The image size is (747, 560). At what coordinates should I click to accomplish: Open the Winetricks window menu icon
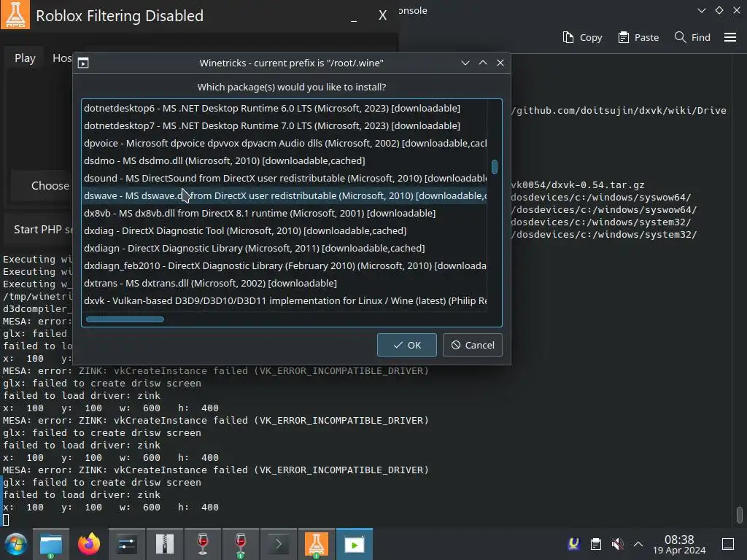pos(83,63)
